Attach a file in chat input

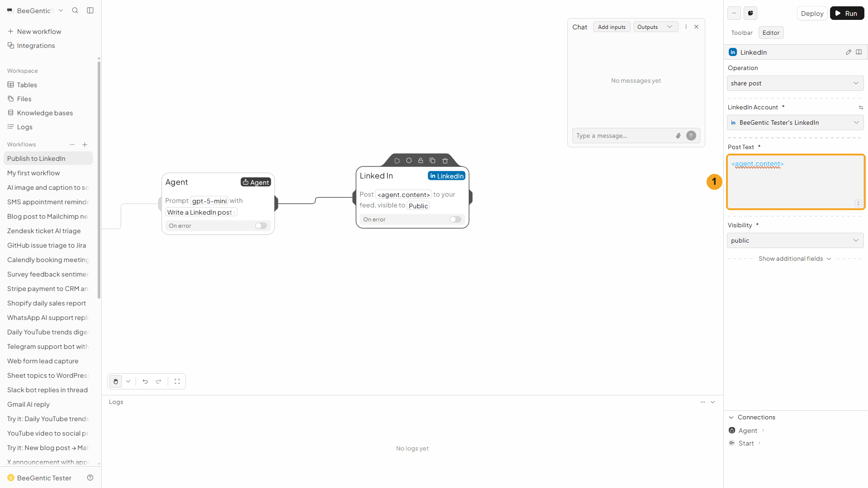pyautogui.click(x=678, y=136)
